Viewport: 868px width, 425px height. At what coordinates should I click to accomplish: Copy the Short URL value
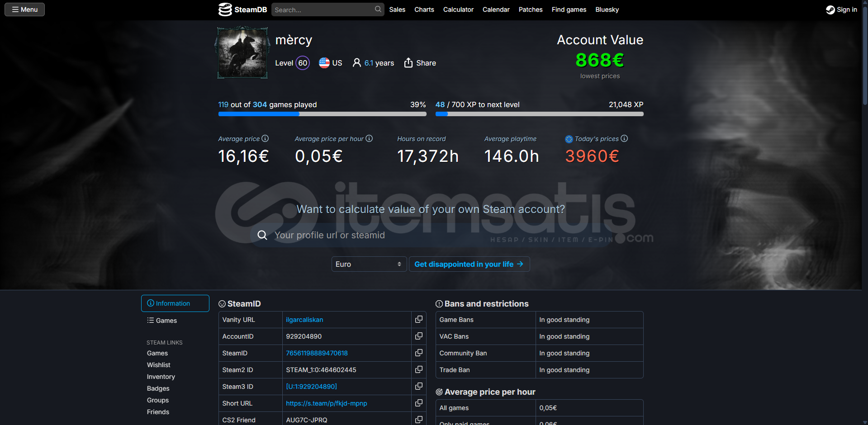coord(419,403)
